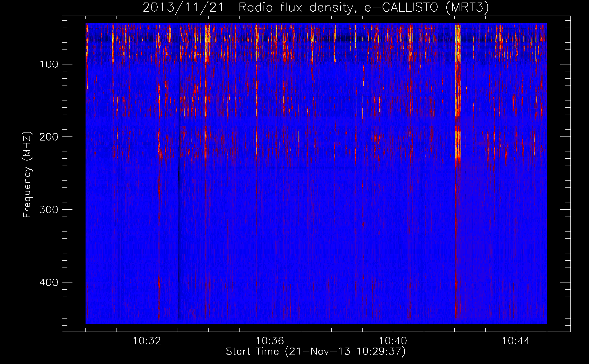Screen dimensions: 589x364
Task: Click the 10:36 time tick label
Action: pyautogui.click(x=270, y=341)
